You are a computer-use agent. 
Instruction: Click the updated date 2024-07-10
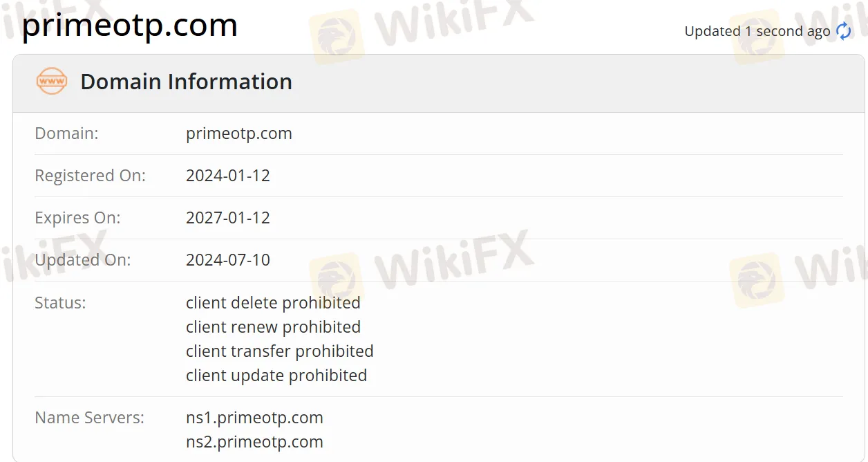227,260
